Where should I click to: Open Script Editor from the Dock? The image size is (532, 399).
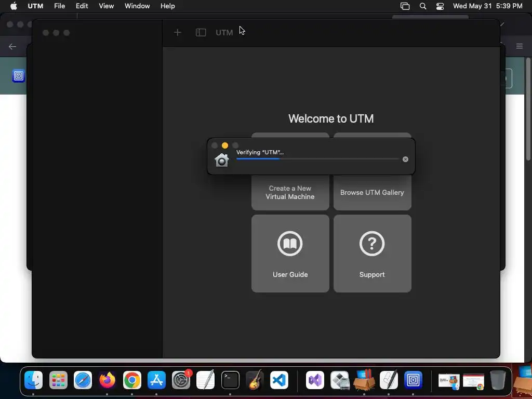click(389, 380)
